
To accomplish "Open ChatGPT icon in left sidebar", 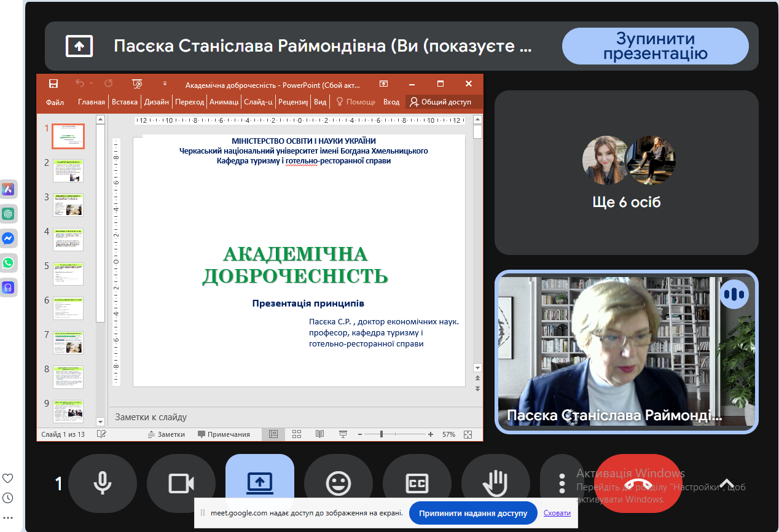I will click(x=9, y=214).
